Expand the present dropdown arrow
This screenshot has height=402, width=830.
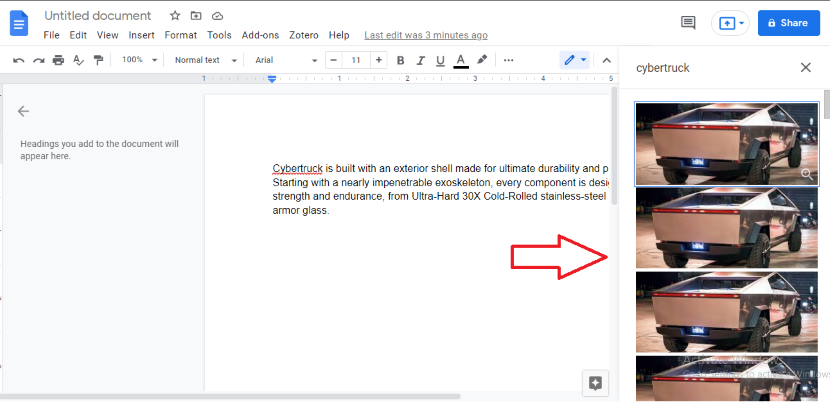coord(742,23)
